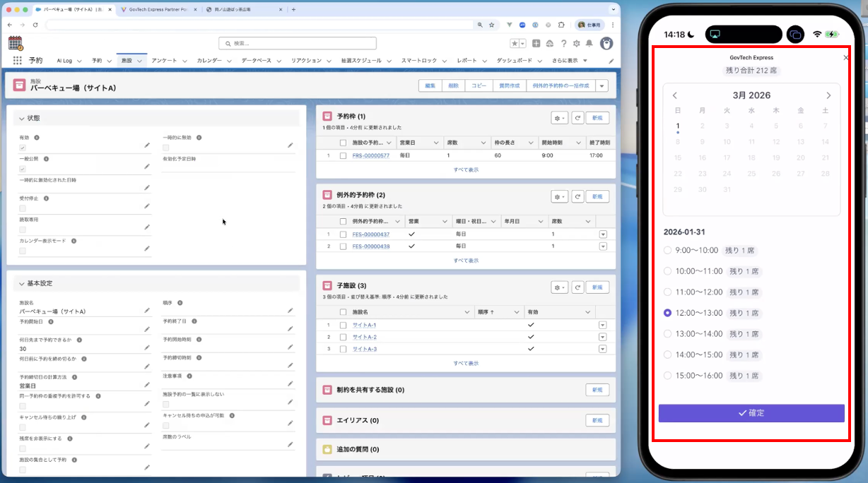Refresh the 予約枠 related list
Viewport: 868px width, 483px height.
click(577, 119)
